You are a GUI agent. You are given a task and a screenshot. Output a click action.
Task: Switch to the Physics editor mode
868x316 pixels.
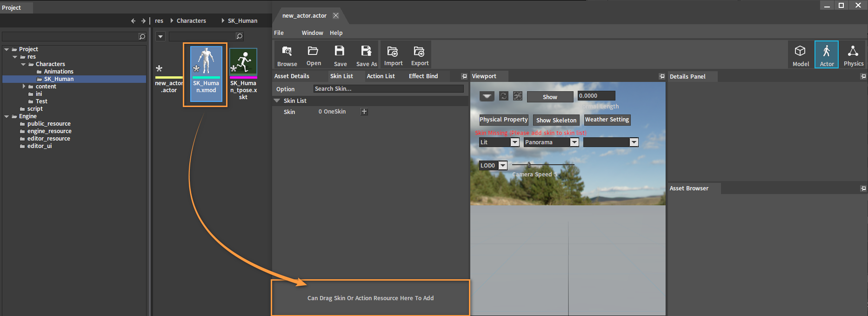tap(853, 55)
